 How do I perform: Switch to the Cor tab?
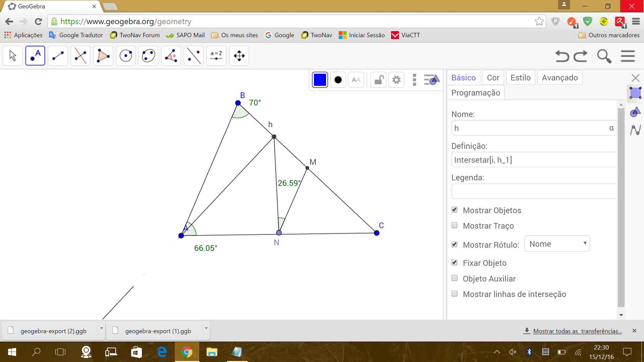493,78
